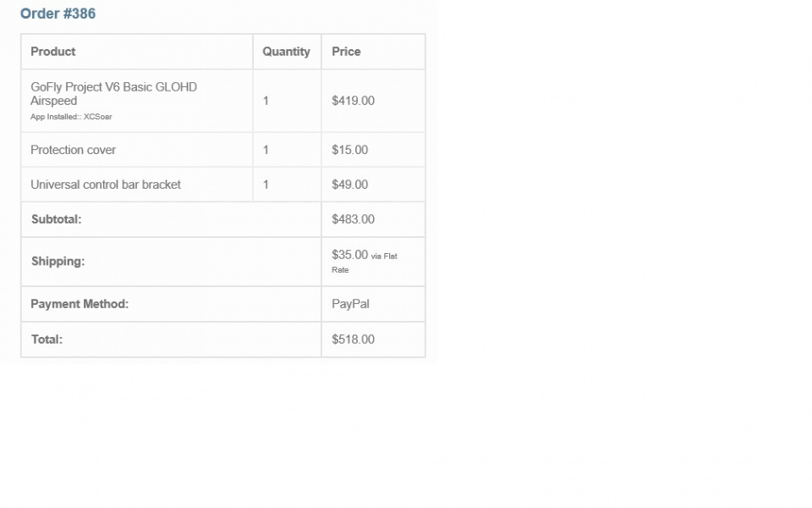Image resolution: width=812 pixels, height=508 pixels.
Task: Click the $483.00 subtotal amount
Action: [354, 219]
